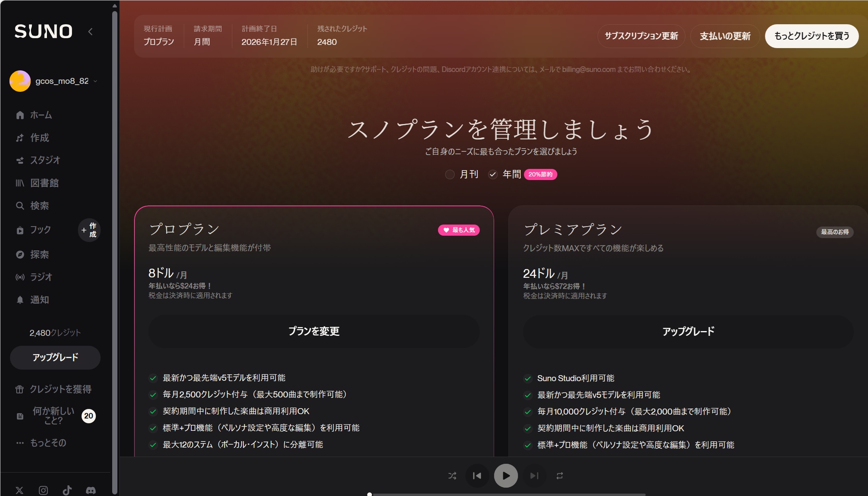The width and height of the screenshot is (868, 496).
Task: Select the 月刊 monthly billing radio
Action: (450, 174)
